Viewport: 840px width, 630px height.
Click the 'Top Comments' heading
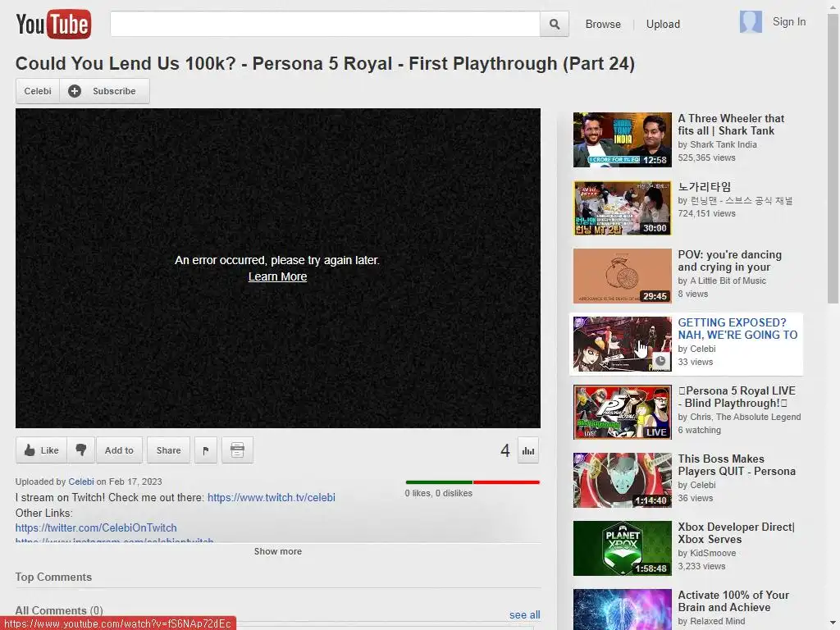click(x=53, y=577)
